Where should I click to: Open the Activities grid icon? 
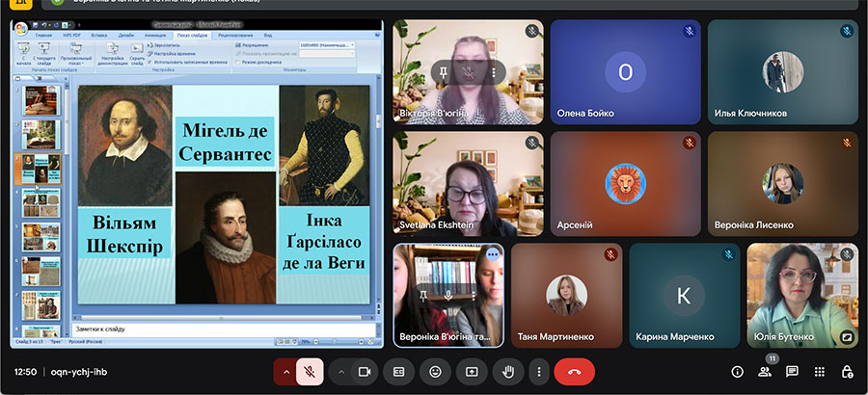pos(820,372)
